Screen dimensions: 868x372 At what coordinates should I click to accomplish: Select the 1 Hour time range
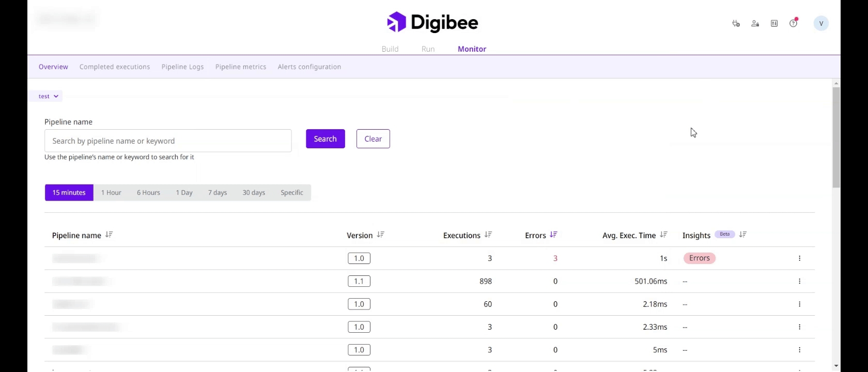[111, 193]
